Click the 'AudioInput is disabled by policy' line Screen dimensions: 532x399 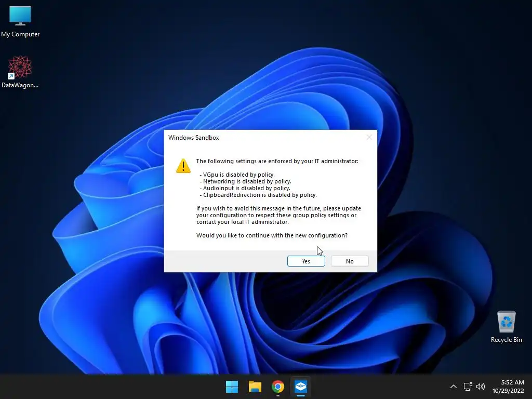(x=245, y=188)
